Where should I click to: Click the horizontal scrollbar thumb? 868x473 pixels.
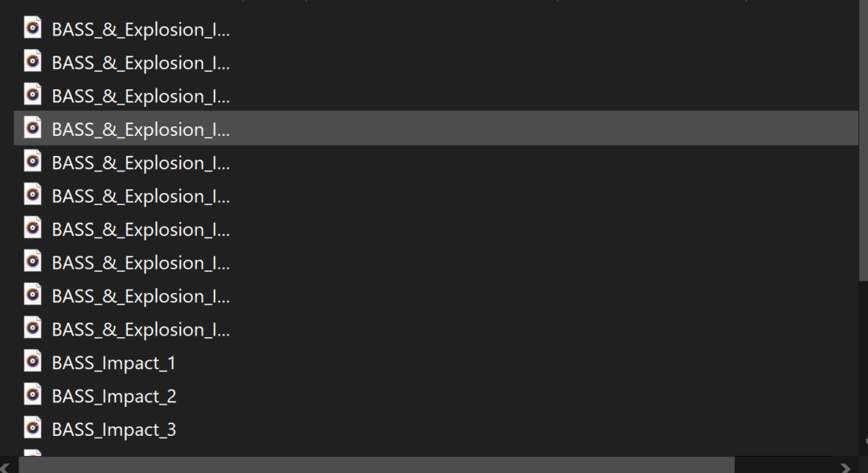[x=376, y=465]
